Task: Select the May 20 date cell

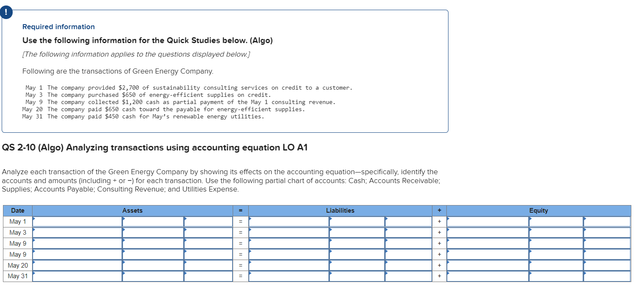Action: coord(18,266)
